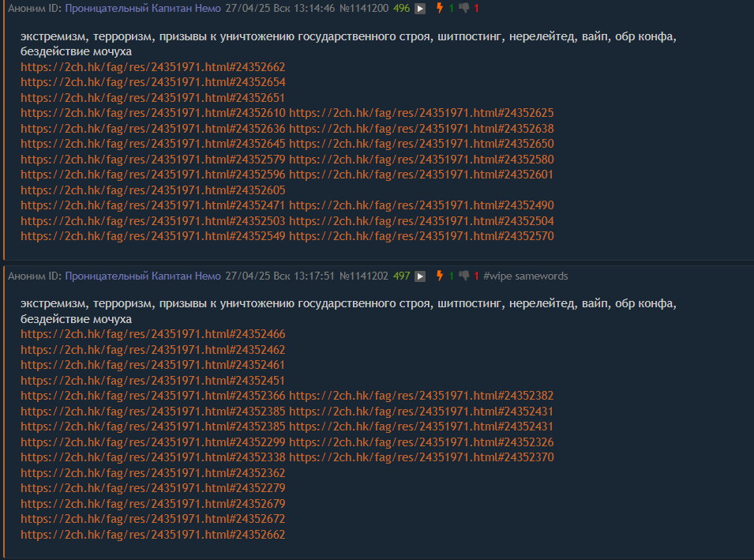This screenshot has height=560, width=754.
Task: Open link ending #24352596
Action: point(153,175)
